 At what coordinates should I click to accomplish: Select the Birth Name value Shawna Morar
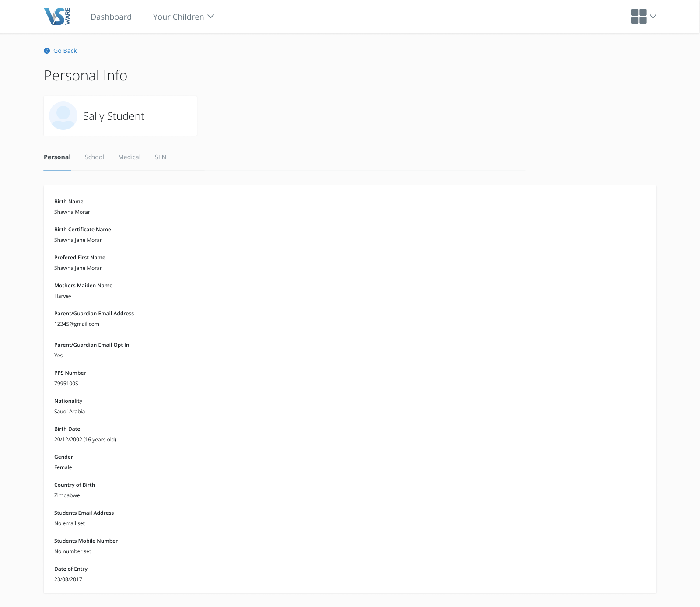point(72,212)
